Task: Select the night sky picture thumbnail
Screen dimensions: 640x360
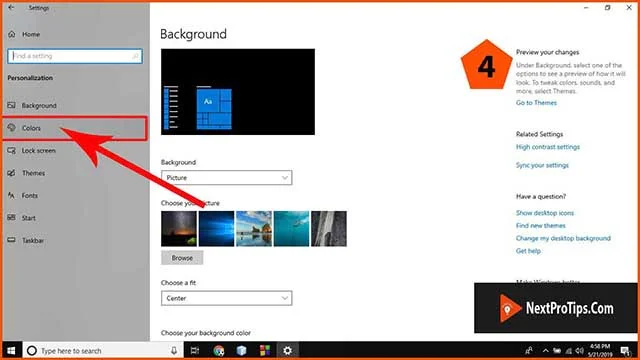Action: point(179,229)
